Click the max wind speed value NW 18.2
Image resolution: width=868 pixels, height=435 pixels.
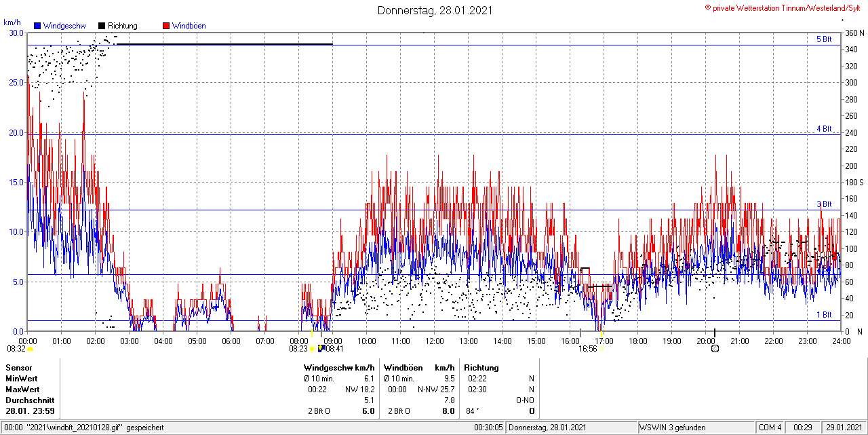point(359,390)
